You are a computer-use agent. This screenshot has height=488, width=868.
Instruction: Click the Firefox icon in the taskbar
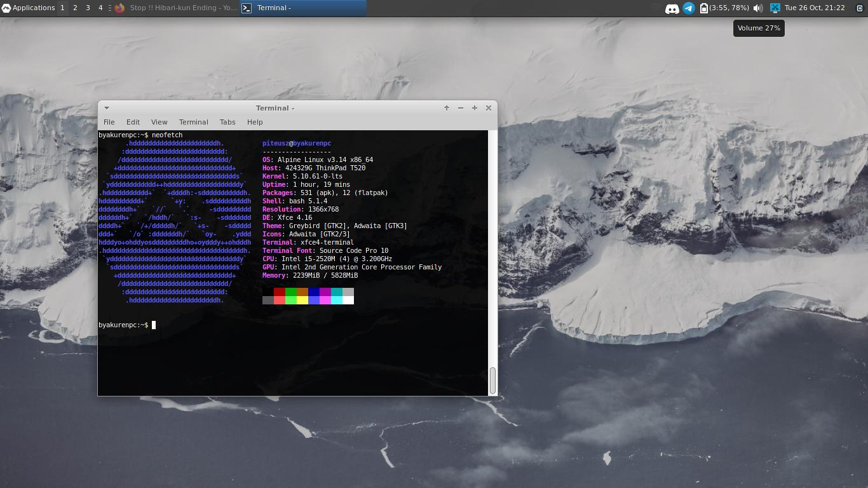[119, 8]
